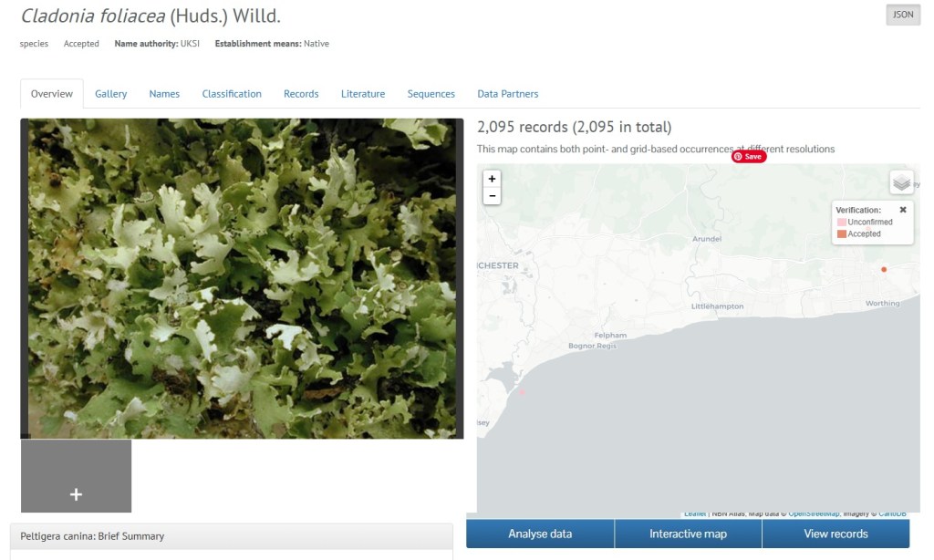Zoom out of the map
Image resolution: width=934 pixels, height=560 pixels.
click(492, 196)
